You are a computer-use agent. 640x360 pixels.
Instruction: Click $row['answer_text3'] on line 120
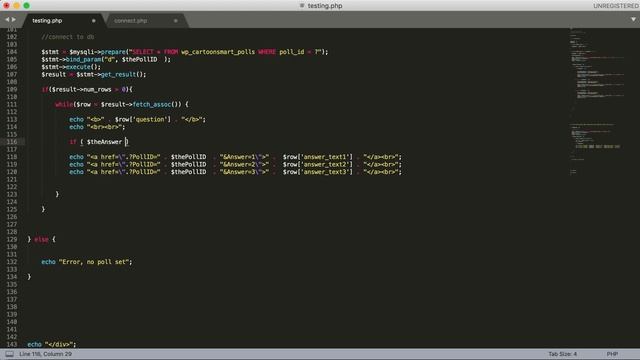(x=317, y=172)
